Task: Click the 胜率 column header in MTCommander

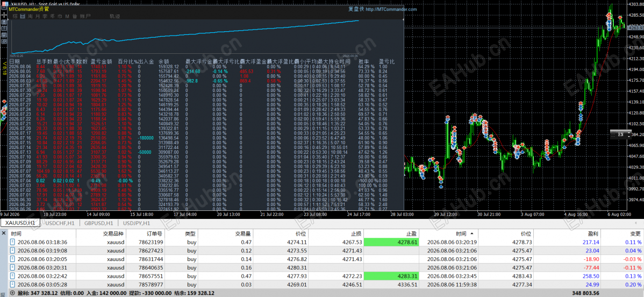Action: [x=363, y=61]
